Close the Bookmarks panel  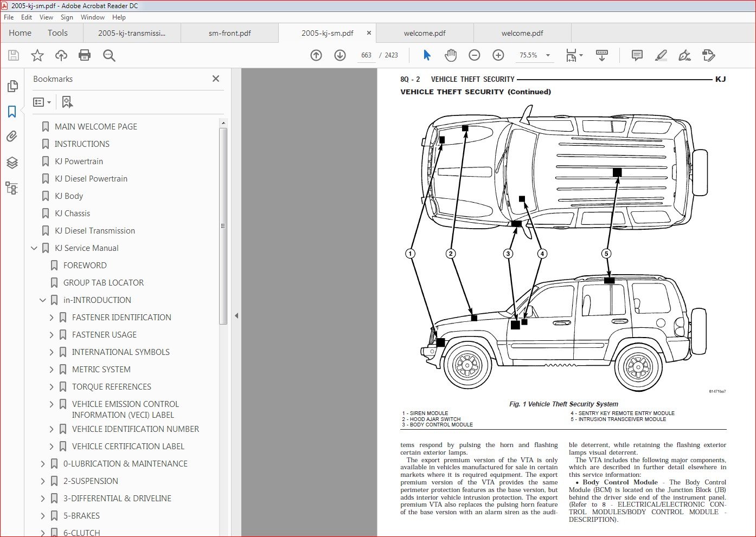[216, 79]
